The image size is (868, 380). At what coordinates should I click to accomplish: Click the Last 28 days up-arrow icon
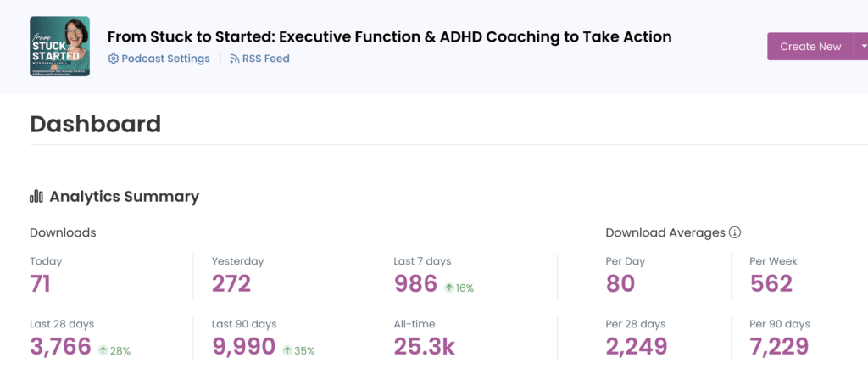tap(103, 350)
